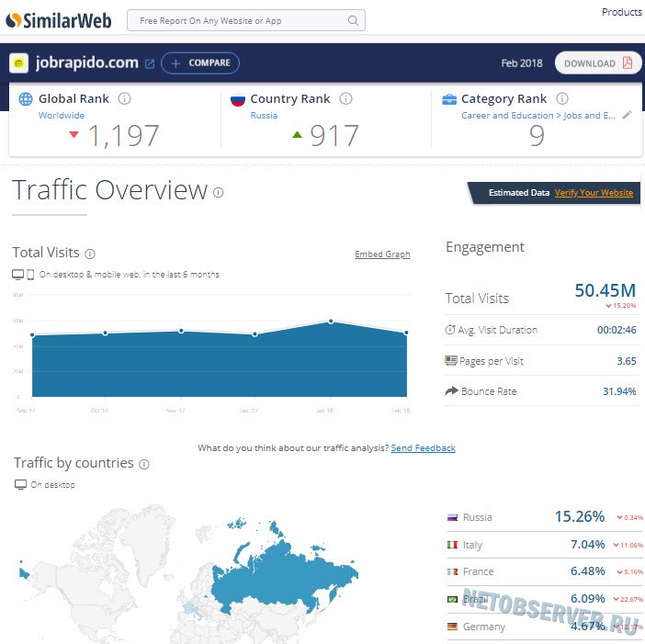Click the Career and Education category link
This screenshot has height=644, width=645.
[x=538, y=116]
